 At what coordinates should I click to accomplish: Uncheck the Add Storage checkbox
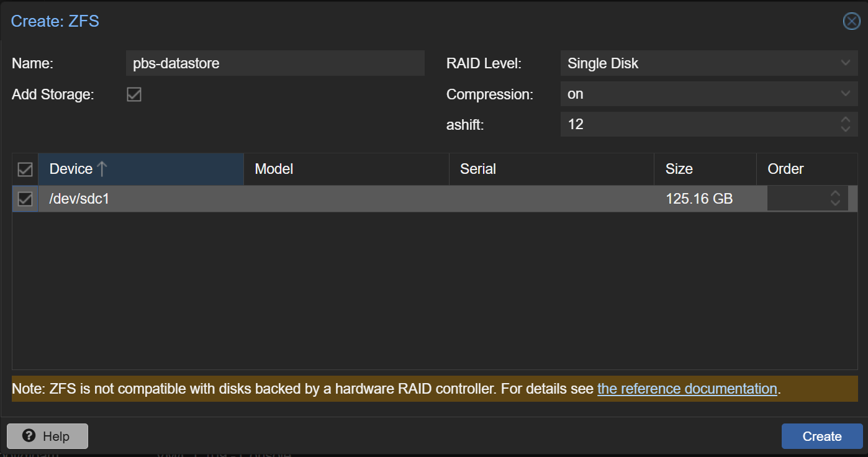click(134, 94)
